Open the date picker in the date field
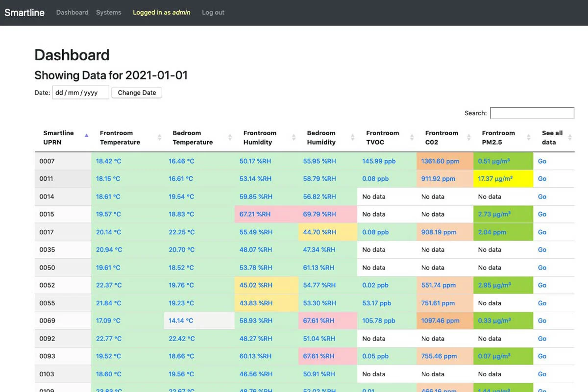 coord(80,92)
